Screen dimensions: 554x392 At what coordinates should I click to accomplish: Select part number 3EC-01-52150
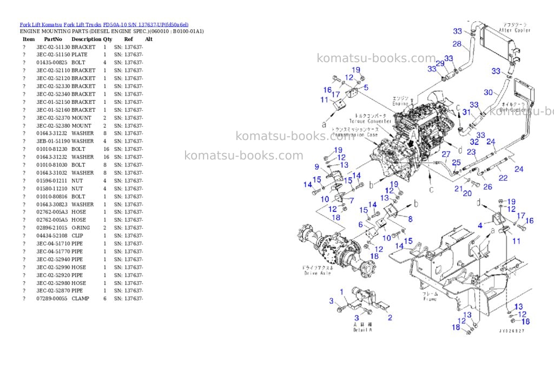click(x=53, y=102)
